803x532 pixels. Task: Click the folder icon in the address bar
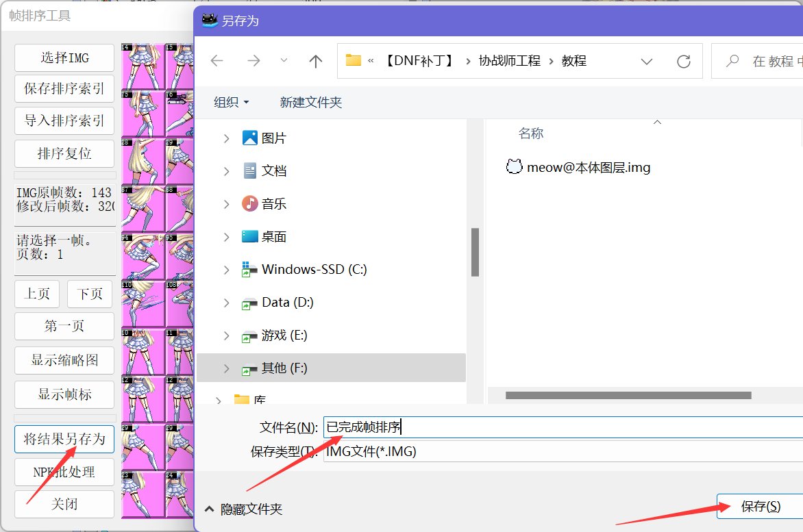pyautogui.click(x=354, y=60)
